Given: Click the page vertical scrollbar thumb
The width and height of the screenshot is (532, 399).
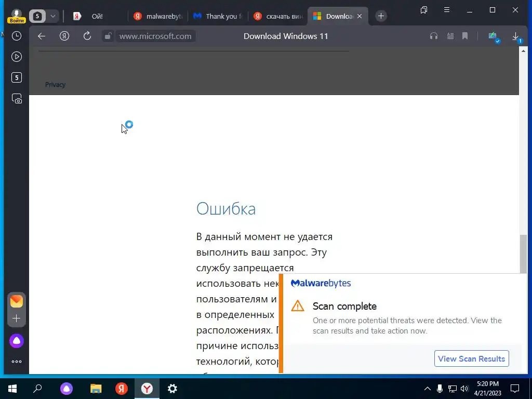Looking at the screenshot, I should (x=524, y=254).
